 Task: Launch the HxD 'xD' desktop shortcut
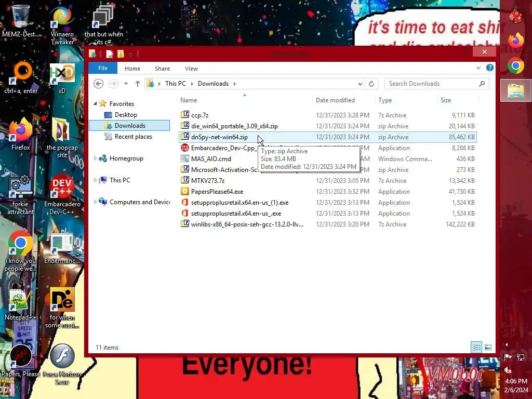62,79
